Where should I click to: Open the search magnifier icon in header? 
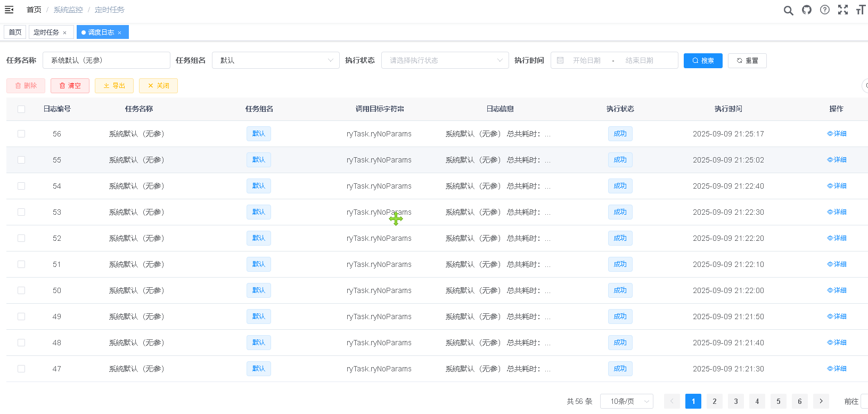[788, 10]
